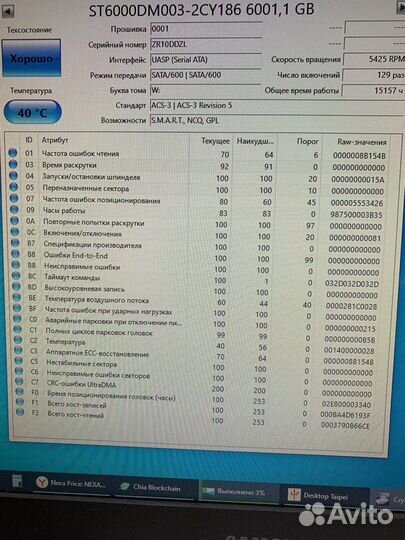Image resolution: width=405 pixels, height=540 pixels.
Task: Select Частота ошибок при ударных нагрузках text
Action: [x=108, y=311]
